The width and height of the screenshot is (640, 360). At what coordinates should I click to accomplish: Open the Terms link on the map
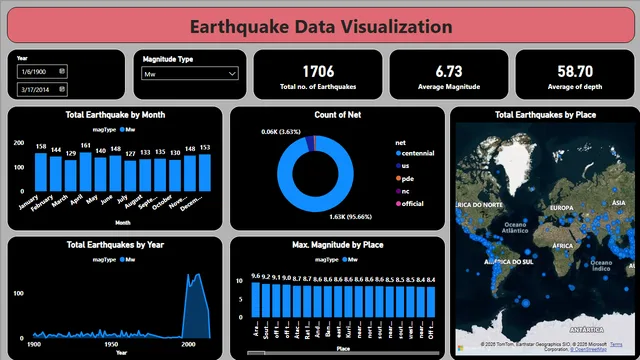(616, 344)
